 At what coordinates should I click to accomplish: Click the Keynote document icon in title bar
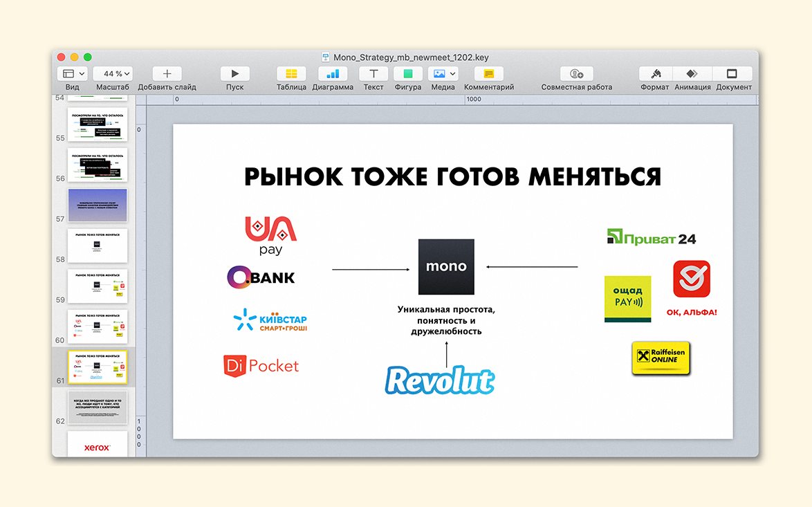[326, 57]
